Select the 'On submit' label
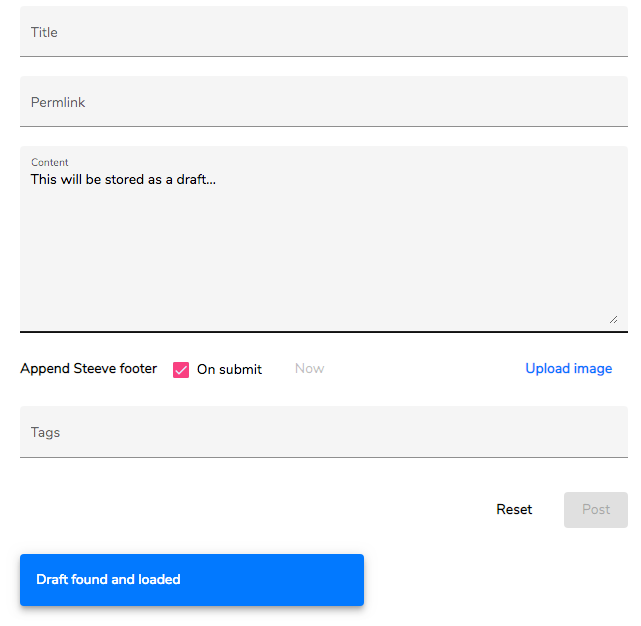This screenshot has width=641, height=626. [229, 369]
